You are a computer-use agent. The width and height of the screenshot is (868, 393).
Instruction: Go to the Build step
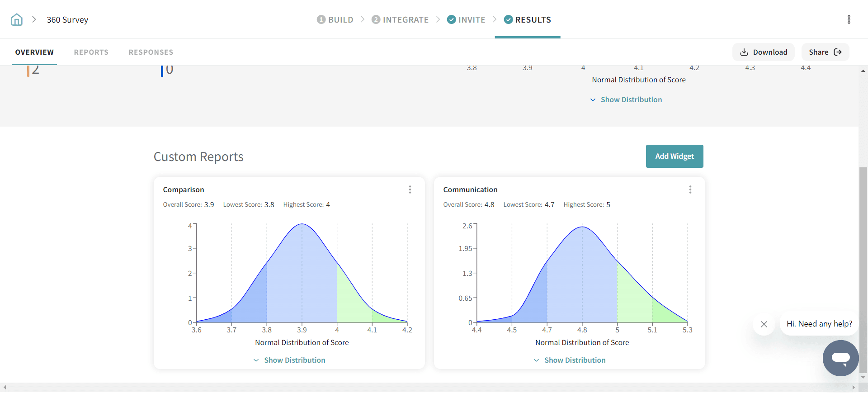point(335,19)
